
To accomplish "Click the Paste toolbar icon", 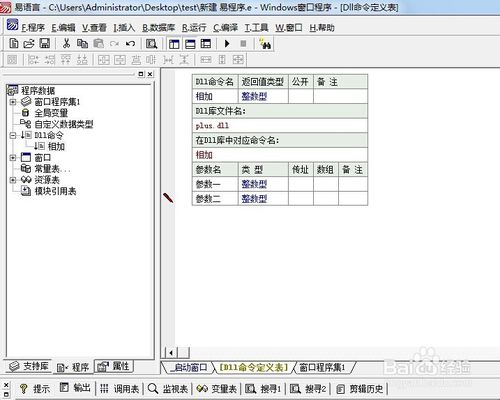I will click(98, 44).
